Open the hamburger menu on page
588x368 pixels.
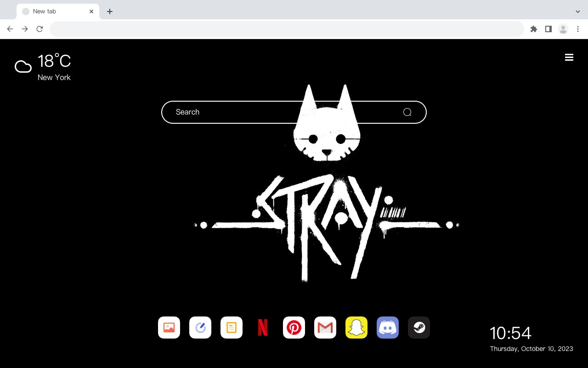(569, 57)
